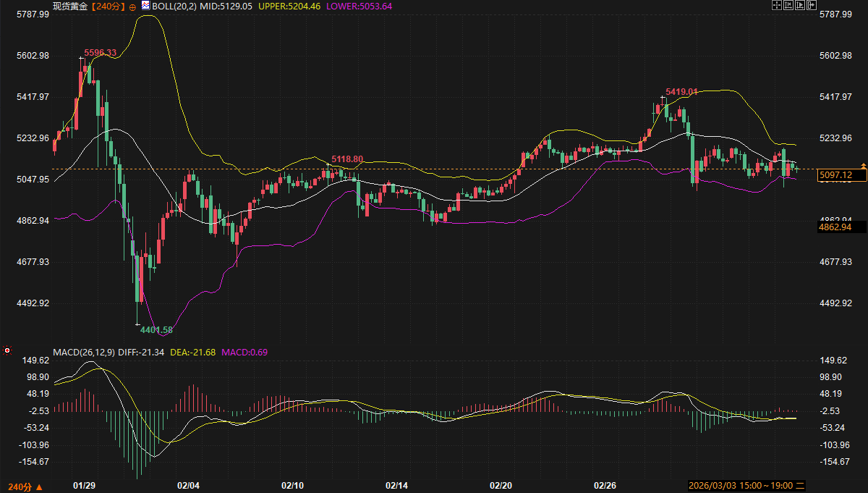Viewport: 868px width, 493px height.
Task: Click the 02/14 date on time axis
Action: point(397,485)
